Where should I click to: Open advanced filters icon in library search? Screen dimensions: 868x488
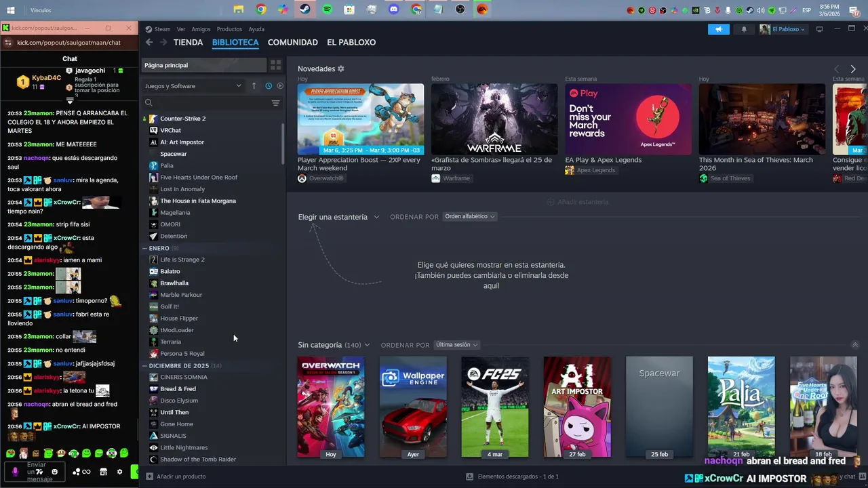point(275,103)
